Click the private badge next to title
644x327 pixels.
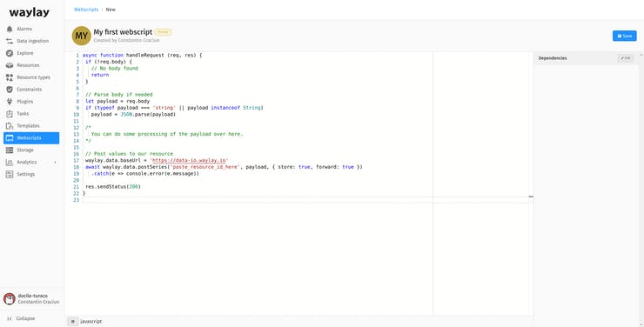(163, 32)
